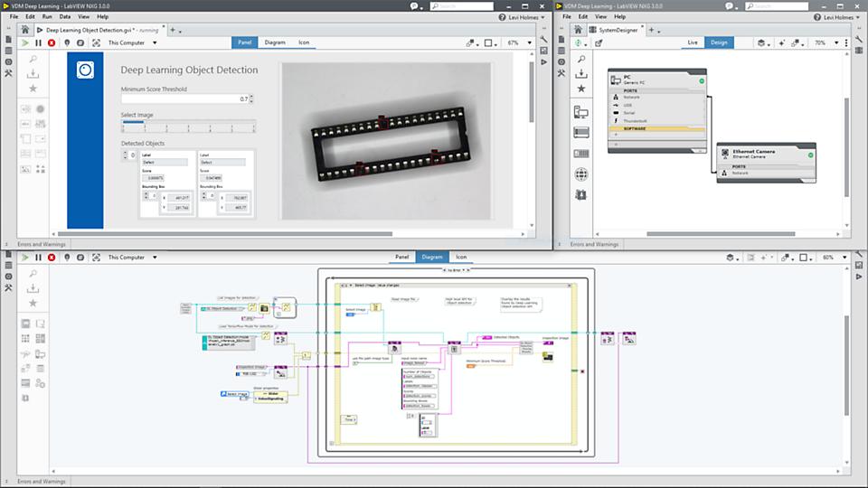
Task: Click favorites star in top-left palette
Action: click(x=33, y=88)
